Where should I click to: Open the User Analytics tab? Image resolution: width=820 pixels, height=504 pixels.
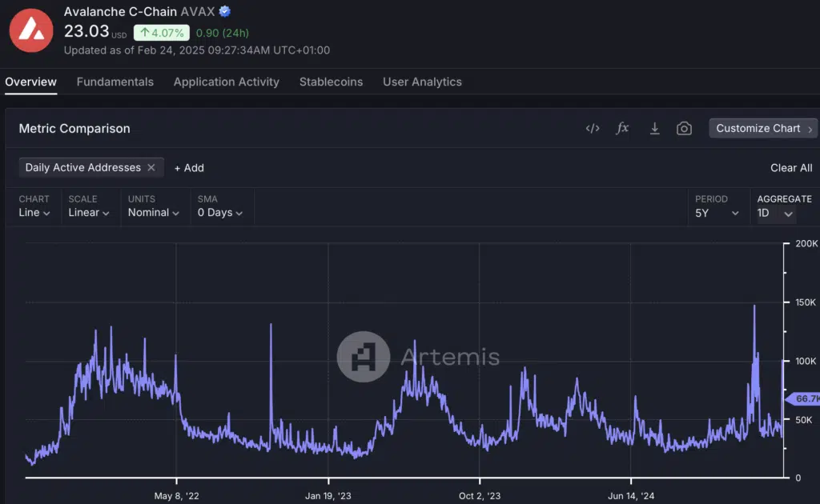point(422,82)
